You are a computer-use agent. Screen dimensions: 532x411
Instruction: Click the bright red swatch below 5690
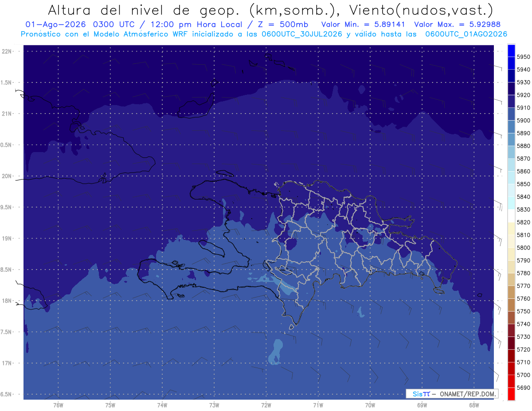point(511,394)
